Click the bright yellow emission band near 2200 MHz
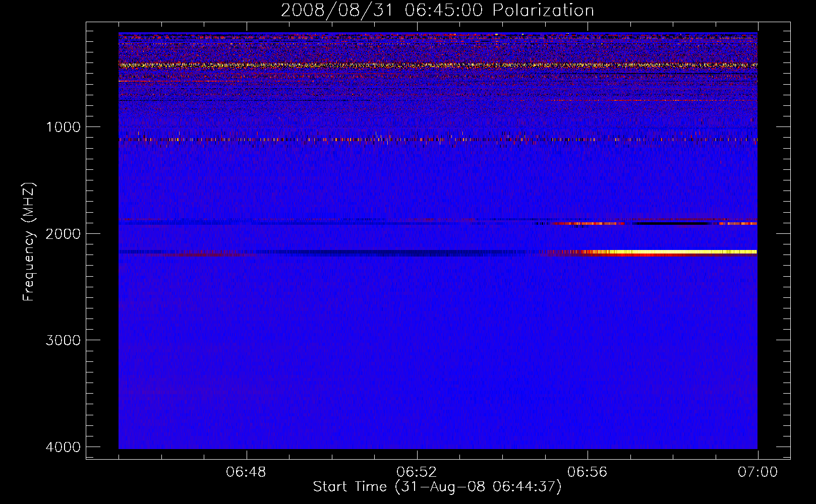This screenshot has width=816, height=504. 669,251
